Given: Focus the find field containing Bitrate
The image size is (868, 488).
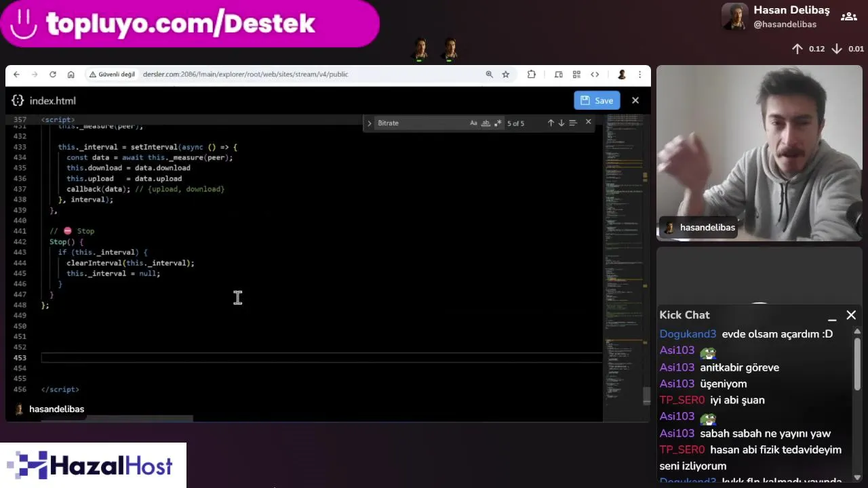Looking at the screenshot, I should [x=420, y=123].
